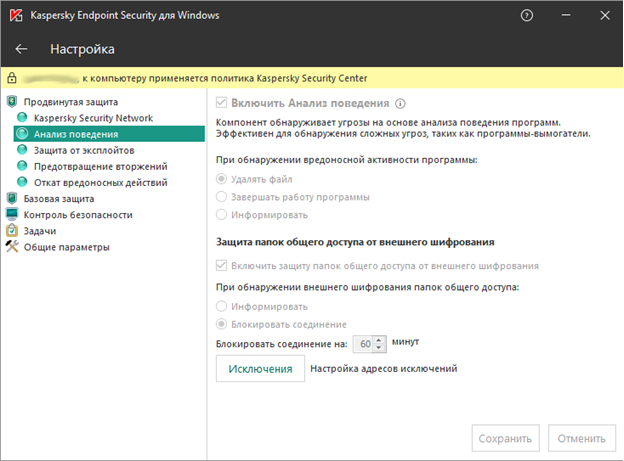The width and height of the screenshot is (624, 461).
Task: Click the Базовая защита shield icon
Action: [12, 198]
